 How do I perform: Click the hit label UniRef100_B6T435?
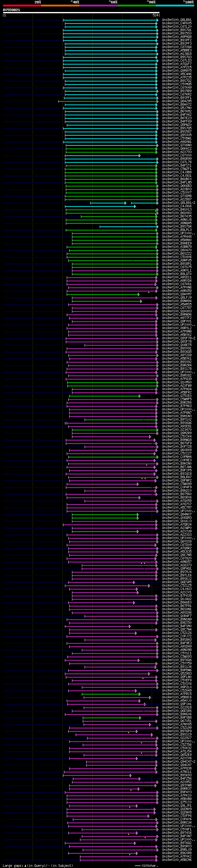click(x=176, y=216)
